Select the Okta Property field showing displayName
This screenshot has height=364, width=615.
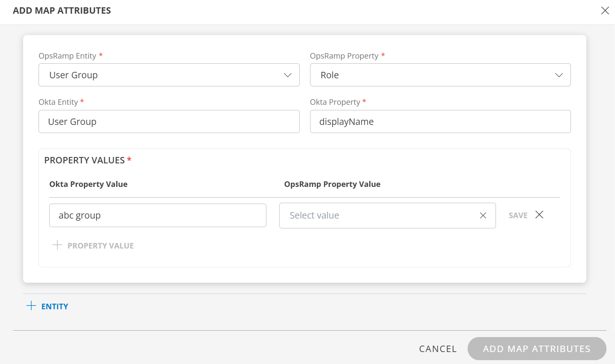click(440, 121)
